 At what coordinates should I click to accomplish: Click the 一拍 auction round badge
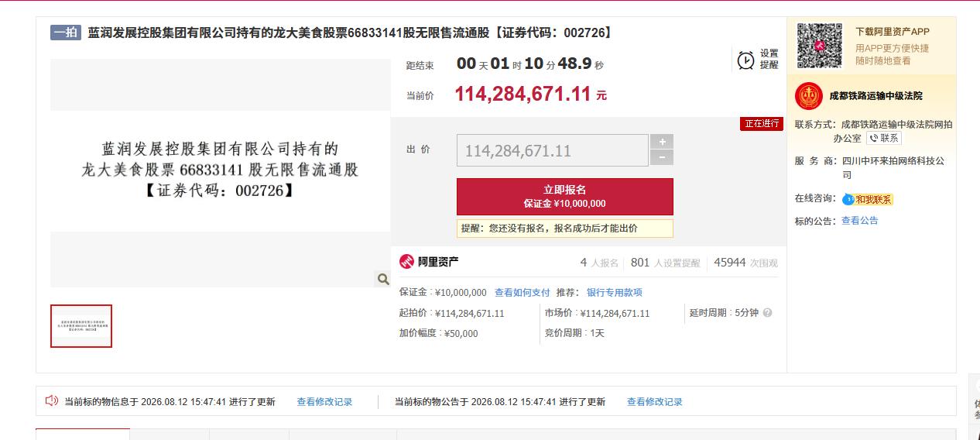[66, 33]
